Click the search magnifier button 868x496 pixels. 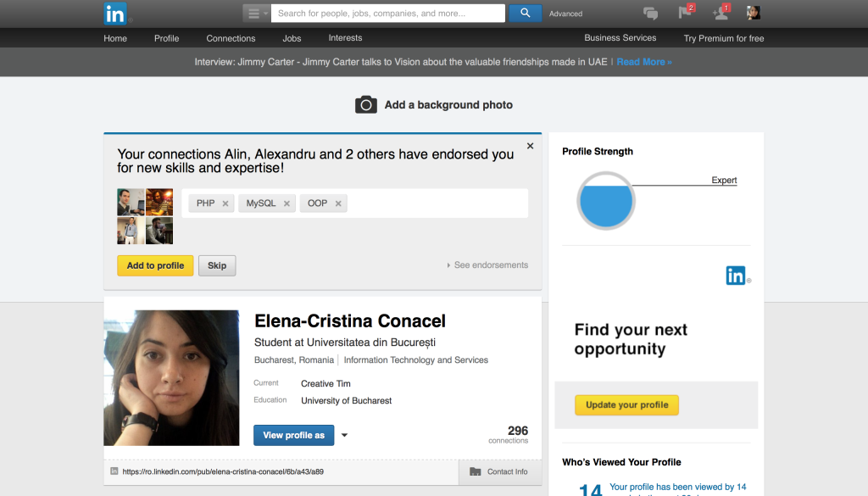coord(525,13)
